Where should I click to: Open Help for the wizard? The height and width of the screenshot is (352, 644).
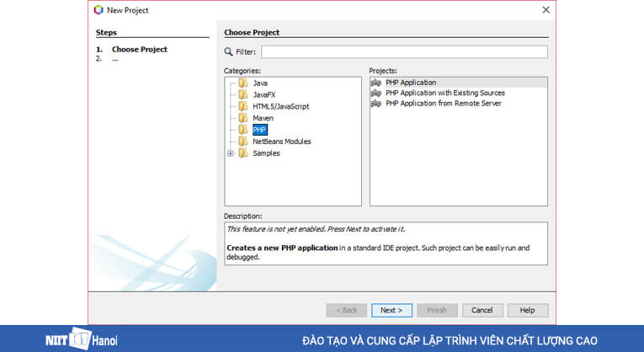528,310
